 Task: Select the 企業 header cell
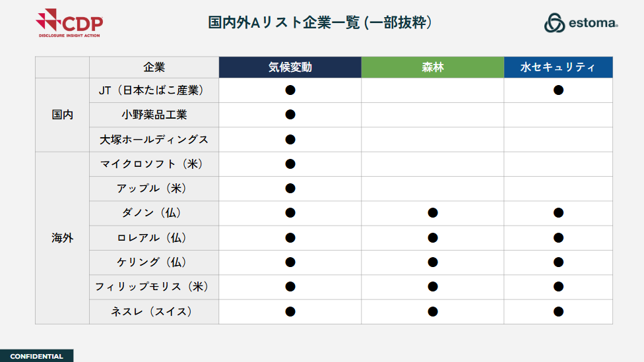pyautogui.click(x=154, y=67)
